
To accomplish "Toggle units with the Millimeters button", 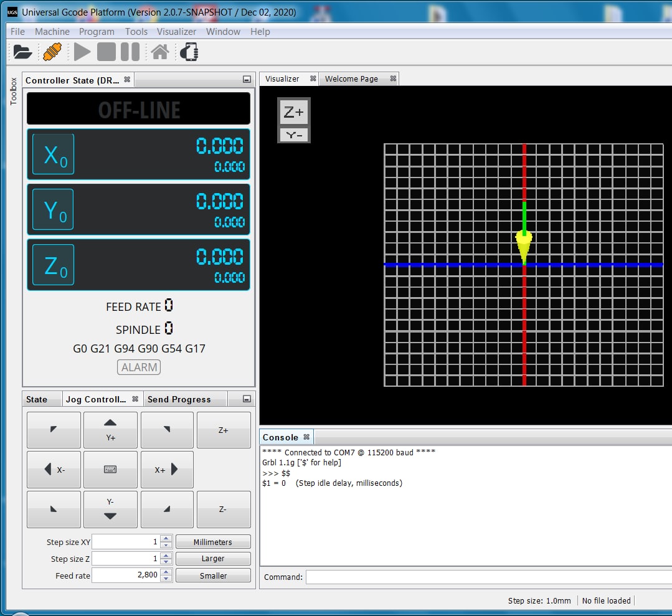I will [213, 542].
